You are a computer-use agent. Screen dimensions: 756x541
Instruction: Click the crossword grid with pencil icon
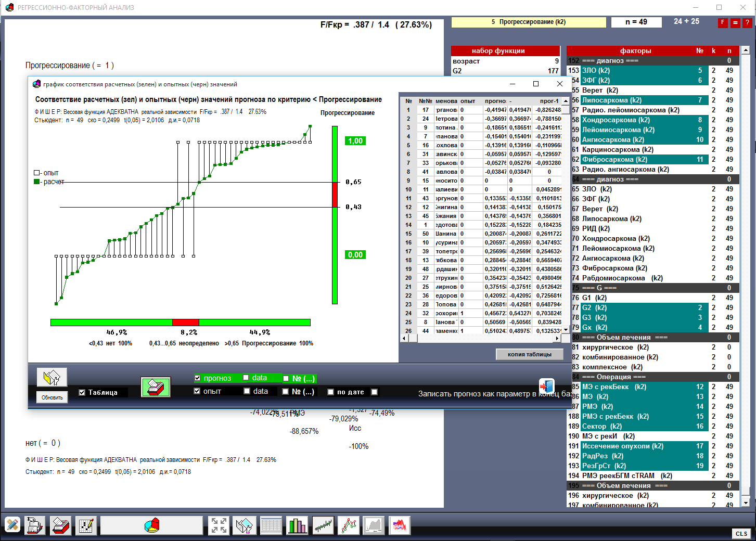tap(86, 525)
